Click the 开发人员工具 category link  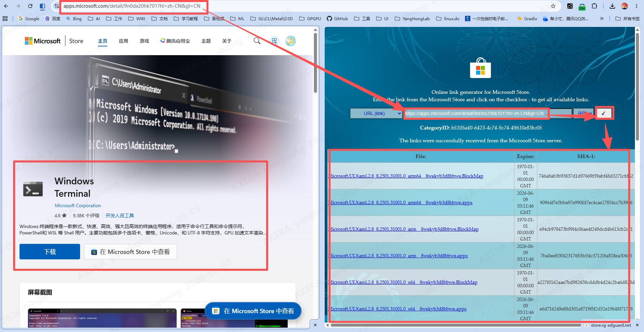pos(120,216)
